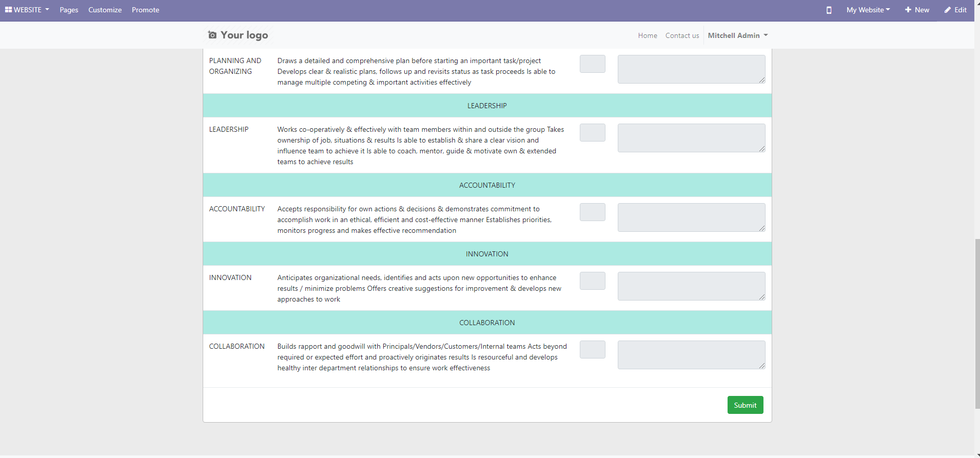The image size is (980, 458).
Task: Click the page vertical scrollbar thumb
Action: (x=977, y=323)
